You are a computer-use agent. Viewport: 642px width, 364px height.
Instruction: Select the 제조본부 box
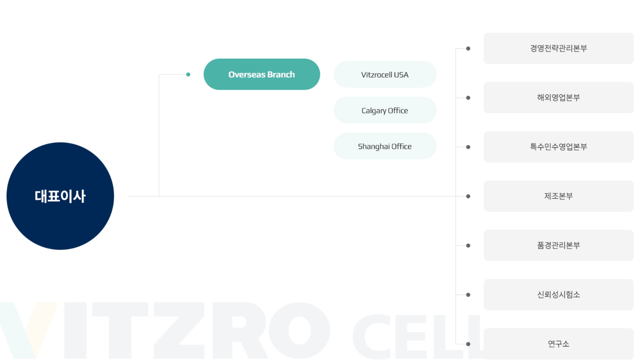point(558,196)
